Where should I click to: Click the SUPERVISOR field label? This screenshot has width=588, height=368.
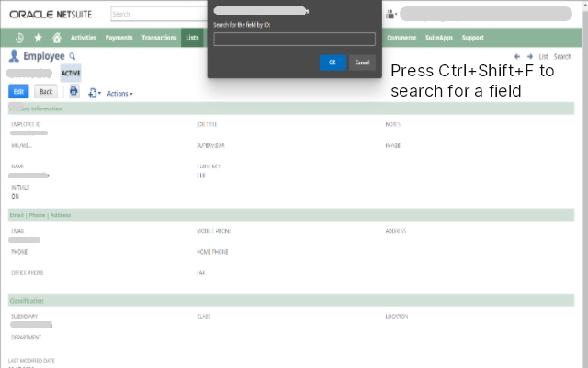210,145
